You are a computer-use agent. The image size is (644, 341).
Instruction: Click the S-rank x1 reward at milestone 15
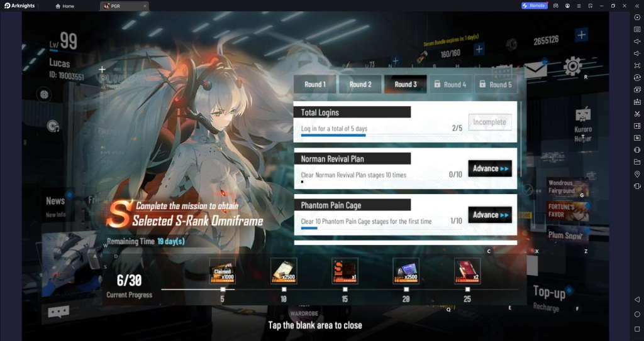click(345, 271)
